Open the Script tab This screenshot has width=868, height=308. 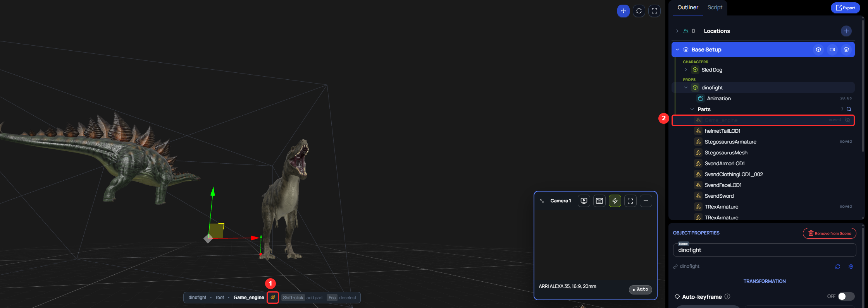pos(715,7)
